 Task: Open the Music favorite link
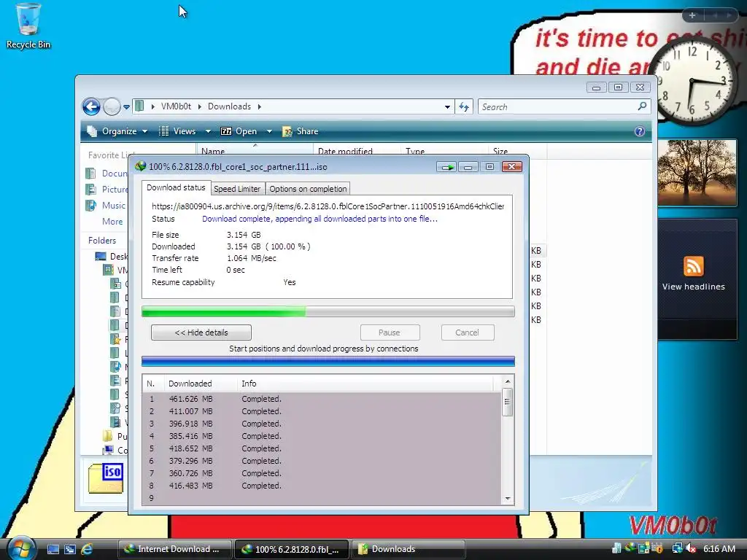pyautogui.click(x=105, y=206)
